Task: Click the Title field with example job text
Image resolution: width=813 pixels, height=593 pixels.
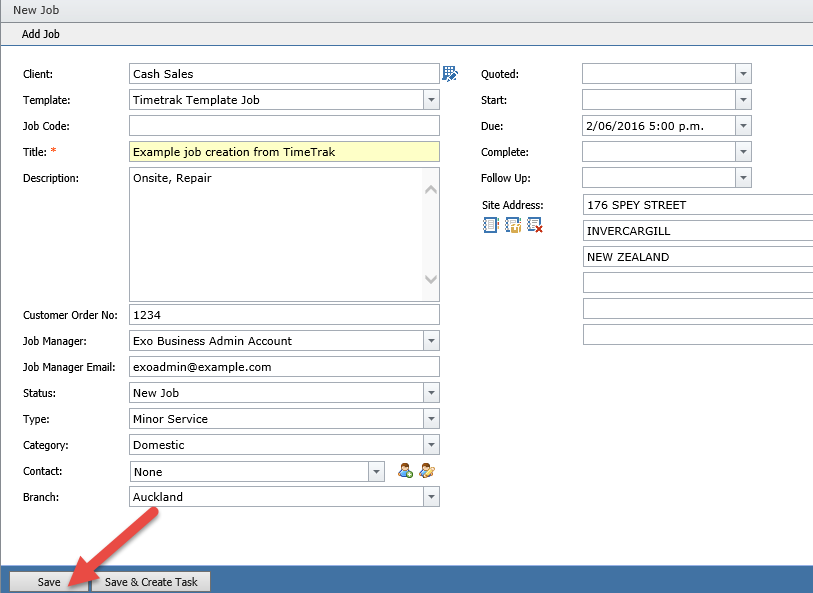Action: tap(284, 151)
